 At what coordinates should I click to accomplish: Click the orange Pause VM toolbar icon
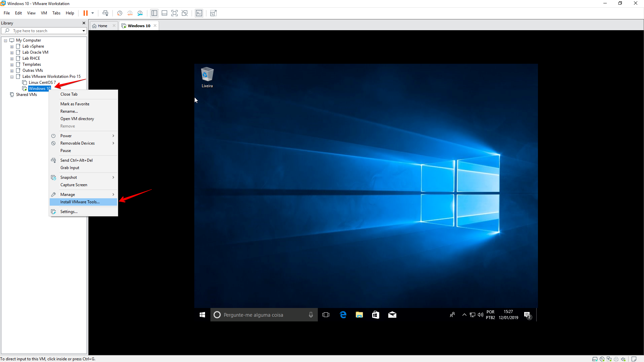pos(86,13)
